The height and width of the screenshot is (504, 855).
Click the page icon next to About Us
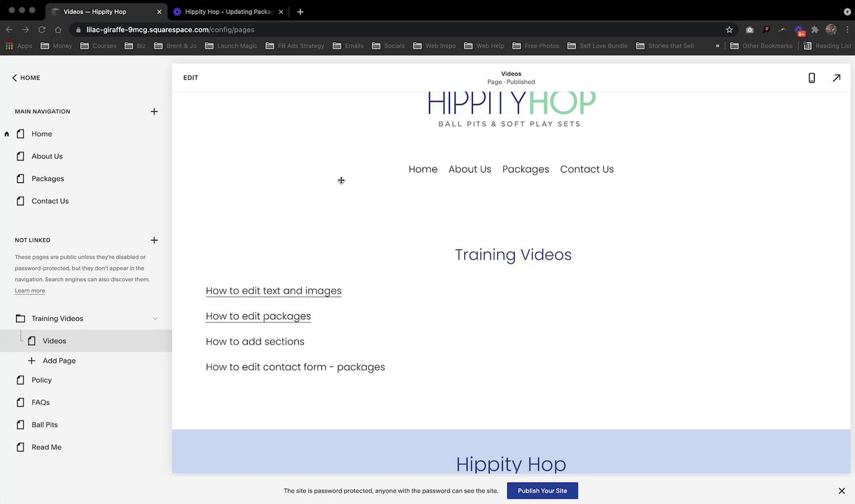click(x=20, y=156)
